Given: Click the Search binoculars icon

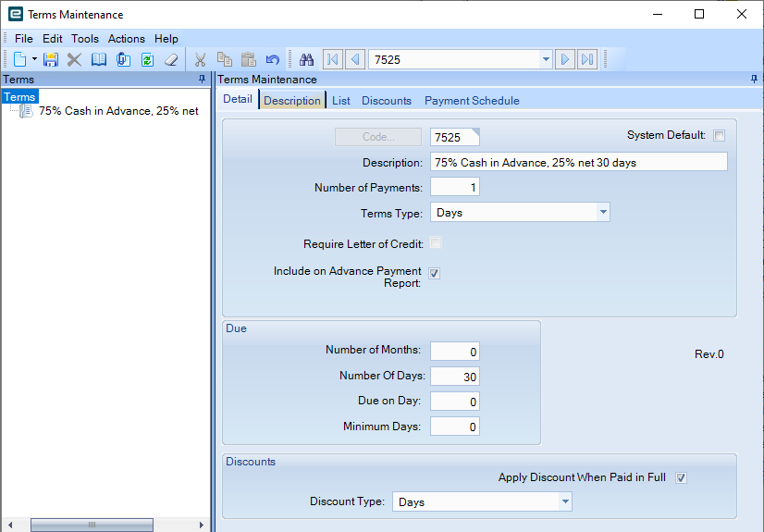Looking at the screenshot, I should point(306,59).
